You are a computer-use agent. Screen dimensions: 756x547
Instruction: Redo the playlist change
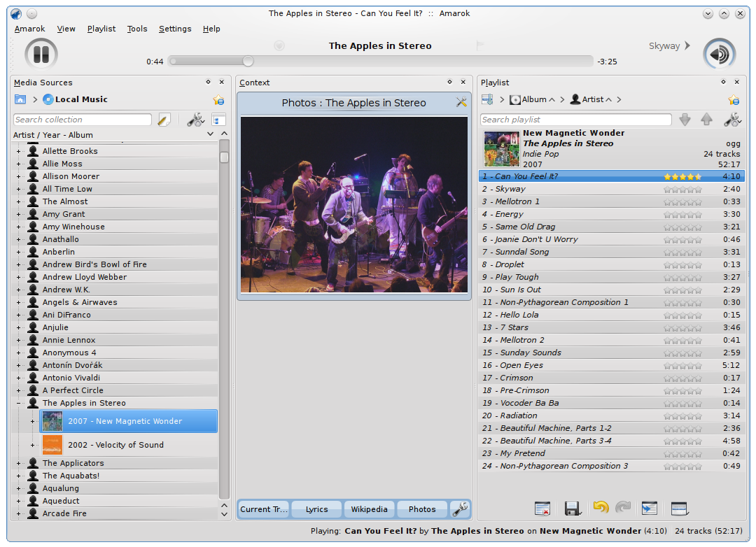point(624,508)
